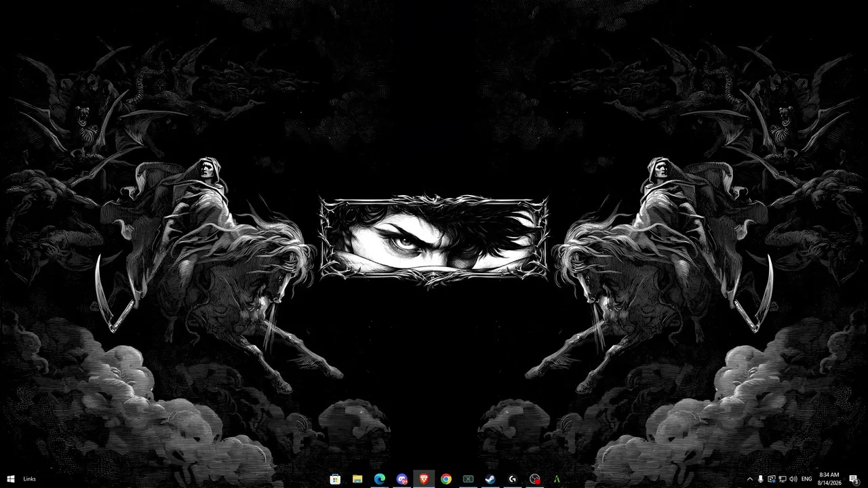Switch to the Brave browser window
868x488 pixels.
point(424,479)
